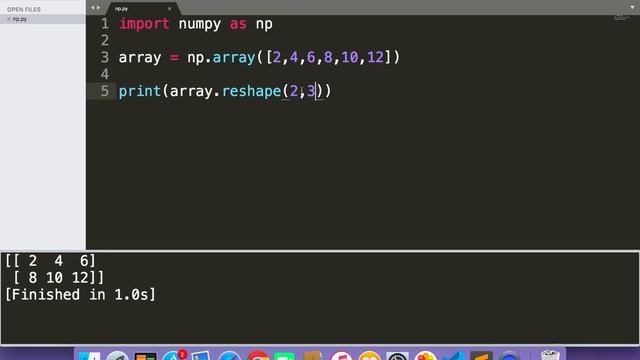Click the word 'numpy' on line 1
Screen dimensions: 640x360
coord(200,24)
